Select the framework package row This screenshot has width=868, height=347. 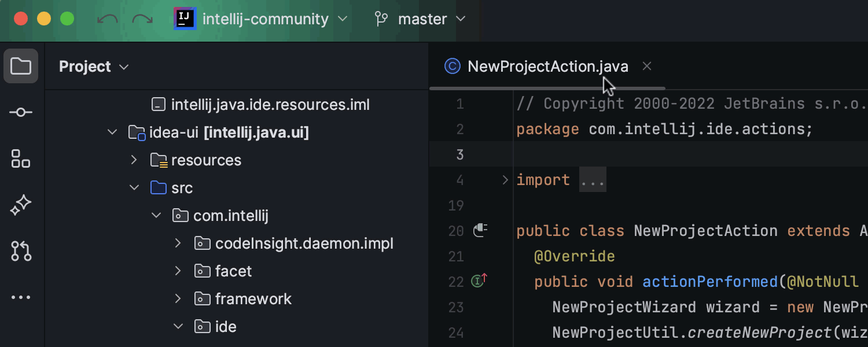coord(237,299)
